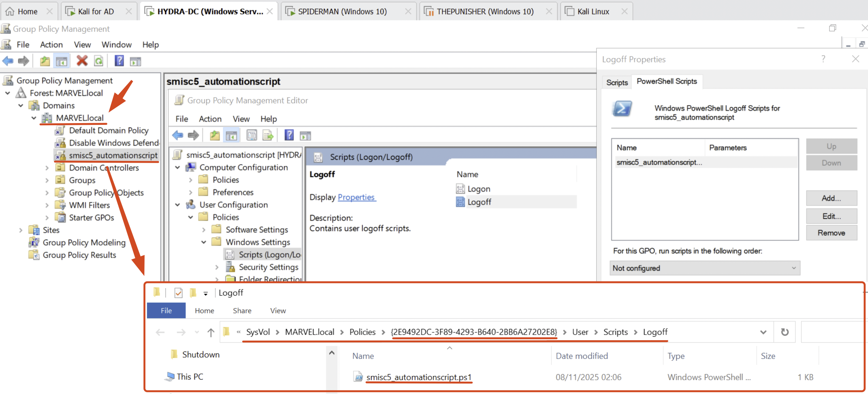Click Up arrow in Explorer navigation
868x394 pixels.
click(211, 332)
